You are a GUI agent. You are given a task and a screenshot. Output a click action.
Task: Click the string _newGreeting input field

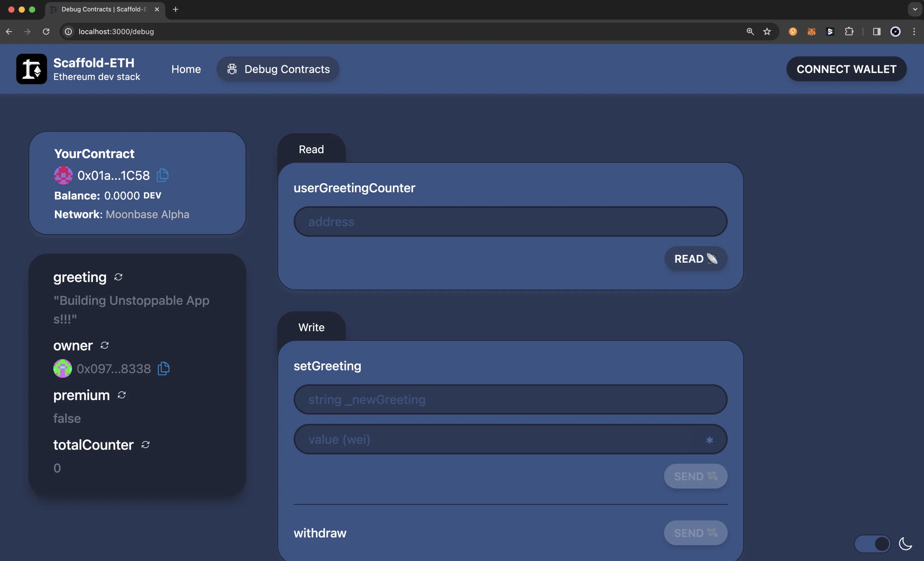(510, 399)
